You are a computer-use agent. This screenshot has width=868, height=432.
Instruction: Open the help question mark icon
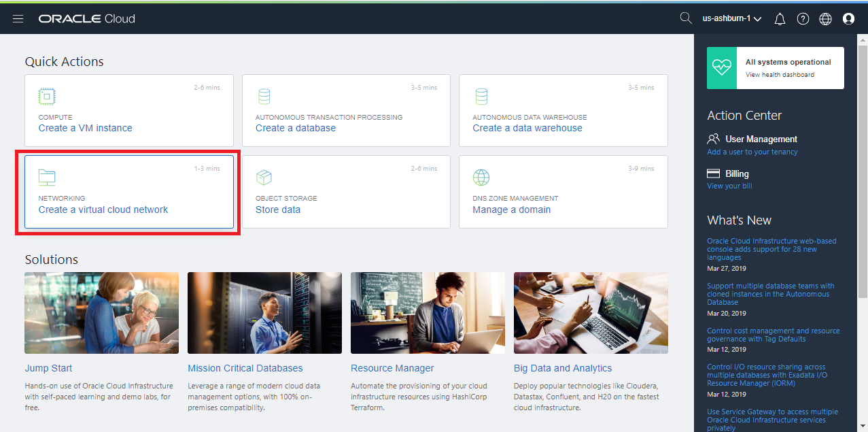803,19
